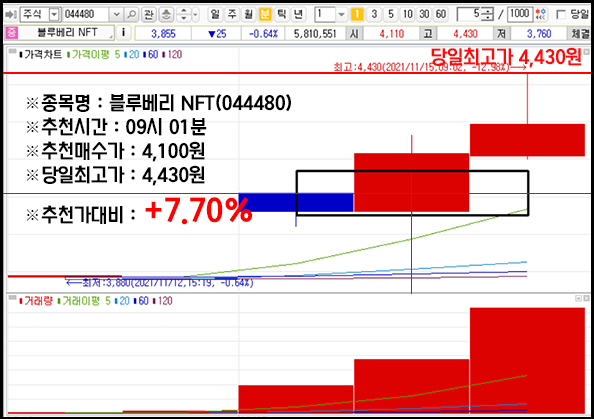Collapse the price chart panel corner icon
Screen dimensions: 594x419
point(13,51)
